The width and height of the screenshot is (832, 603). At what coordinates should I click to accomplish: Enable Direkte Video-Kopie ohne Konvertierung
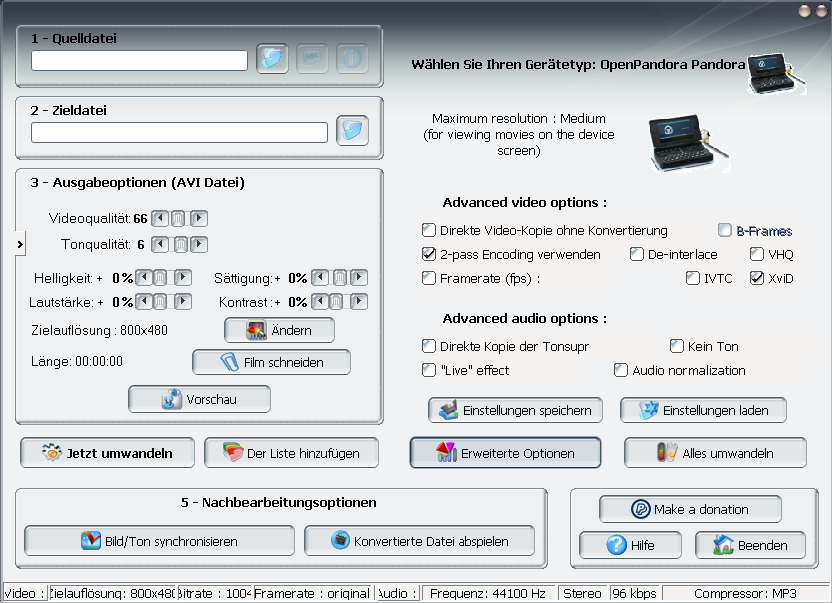pyautogui.click(x=429, y=230)
